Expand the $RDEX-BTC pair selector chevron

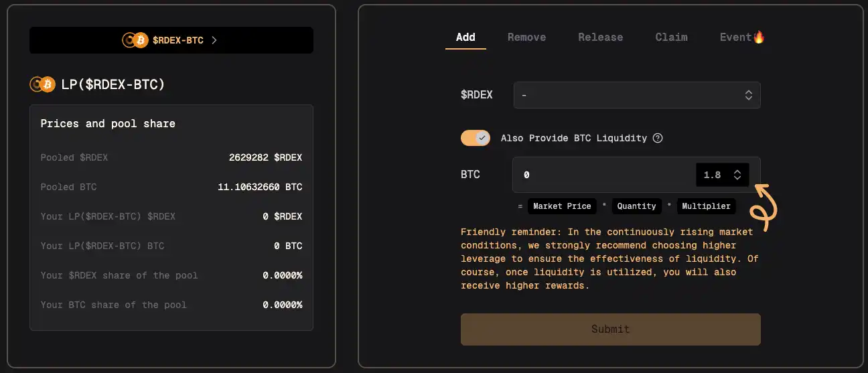214,40
